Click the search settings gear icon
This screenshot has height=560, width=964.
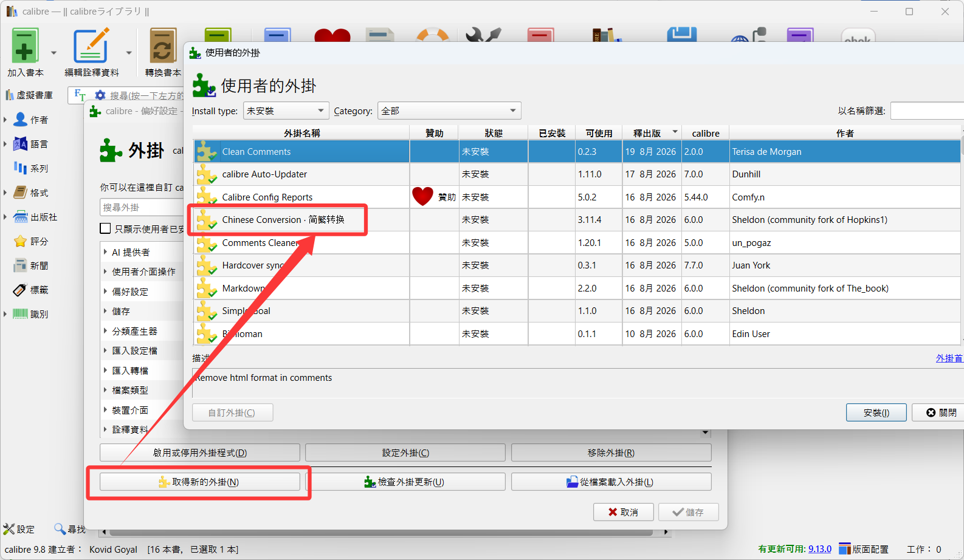tap(100, 95)
